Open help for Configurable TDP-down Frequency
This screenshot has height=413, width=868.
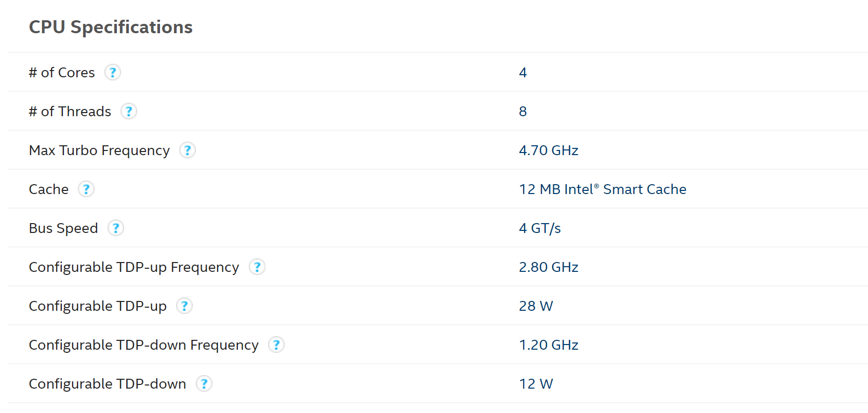pos(276,345)
